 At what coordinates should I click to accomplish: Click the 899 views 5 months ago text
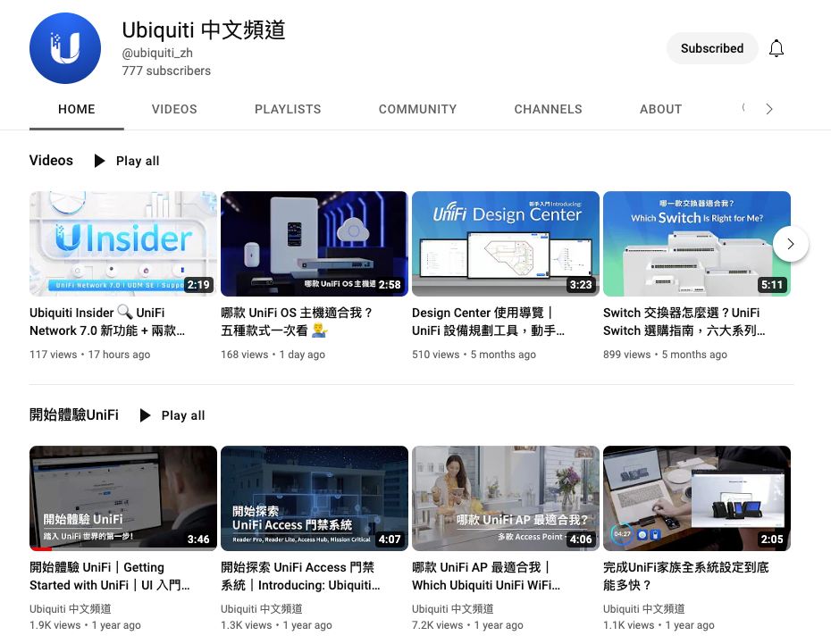click(665, 355)
